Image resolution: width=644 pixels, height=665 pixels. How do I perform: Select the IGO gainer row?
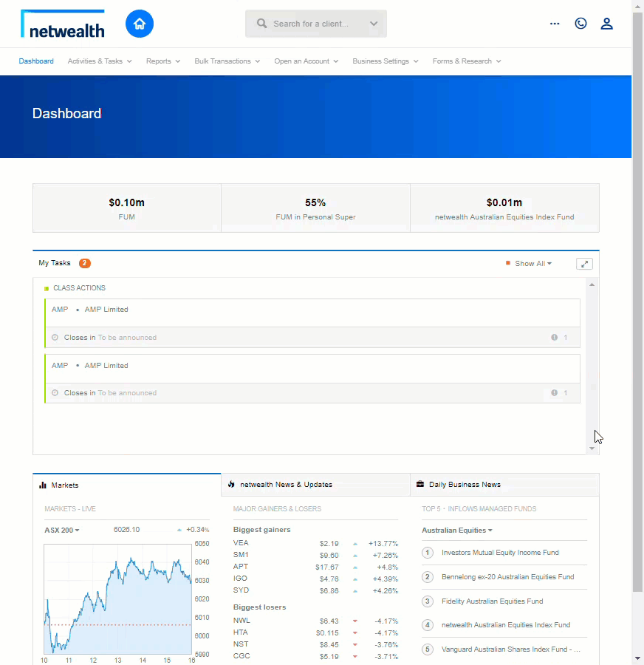[x=315, y=579]
